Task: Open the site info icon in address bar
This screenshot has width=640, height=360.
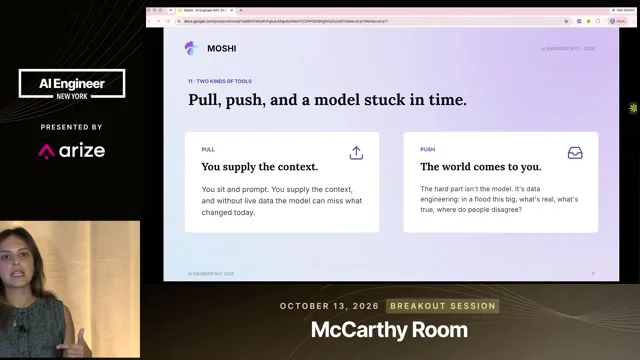Action: 179,21
